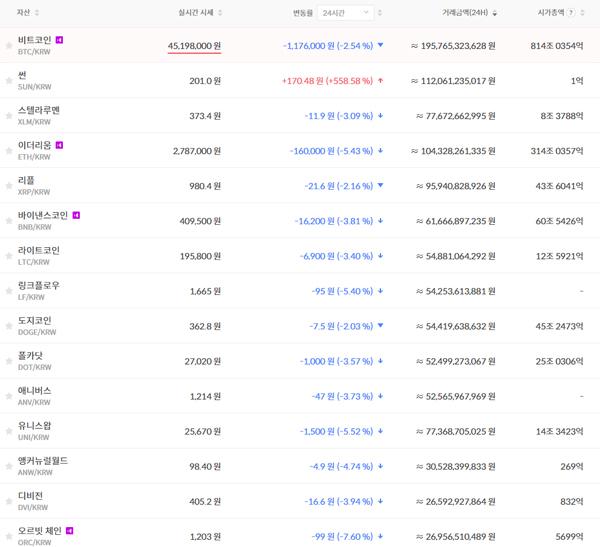
Task: Click the ≈ 195,765,323,628 원 volume
Action: click(453, 46)
